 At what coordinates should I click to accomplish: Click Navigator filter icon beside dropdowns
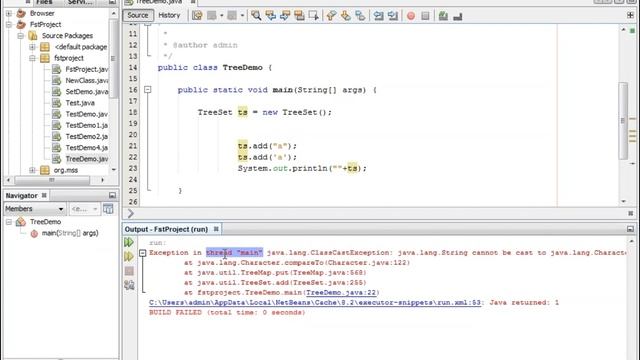coord(108,209)
